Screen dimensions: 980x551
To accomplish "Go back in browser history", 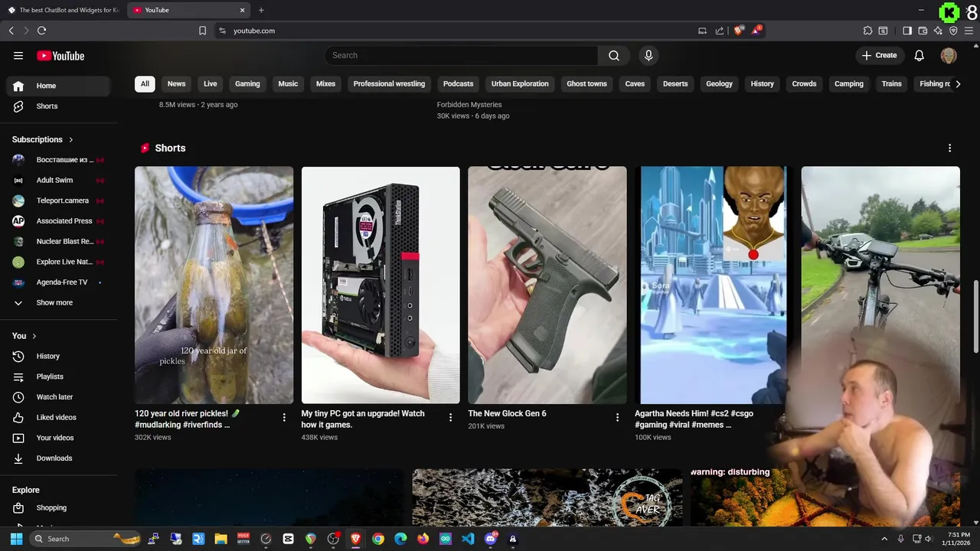I will point(11,31).
